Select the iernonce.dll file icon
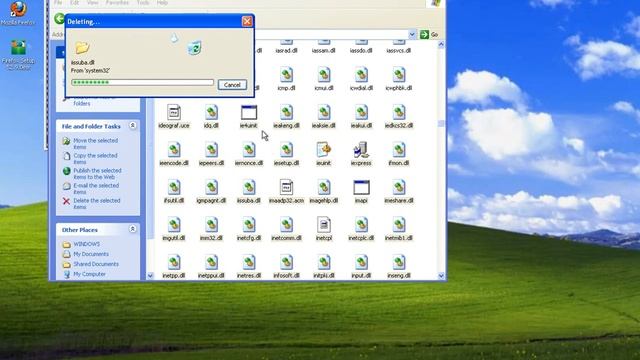The width and height of the screenshot is (640, 360). coord(249,149)
